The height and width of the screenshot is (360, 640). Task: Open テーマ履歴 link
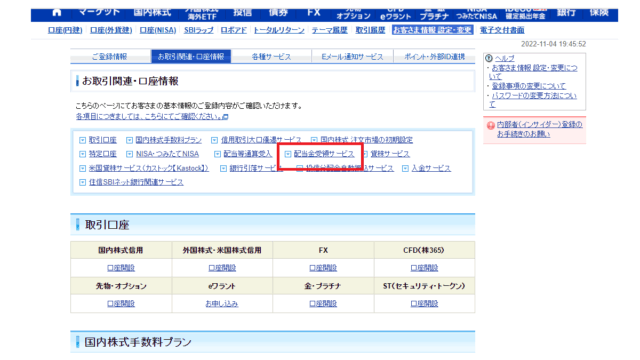329,30
